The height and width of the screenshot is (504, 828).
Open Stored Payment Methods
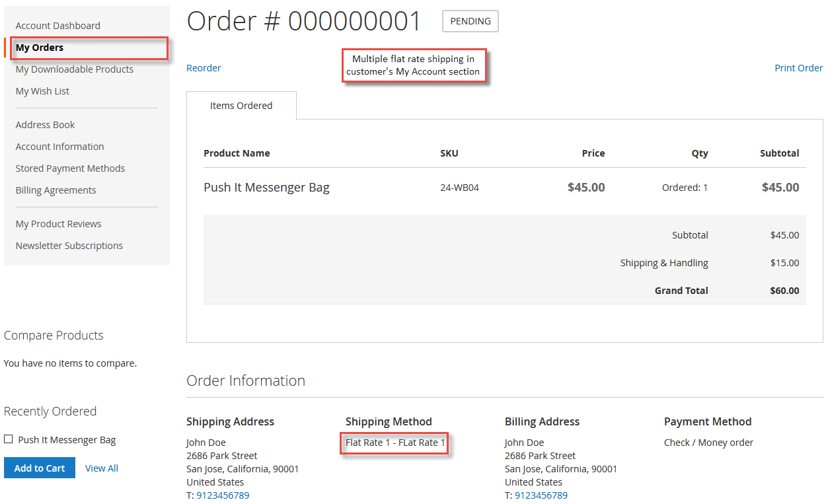pyautogui.click(x=70, y=168)
